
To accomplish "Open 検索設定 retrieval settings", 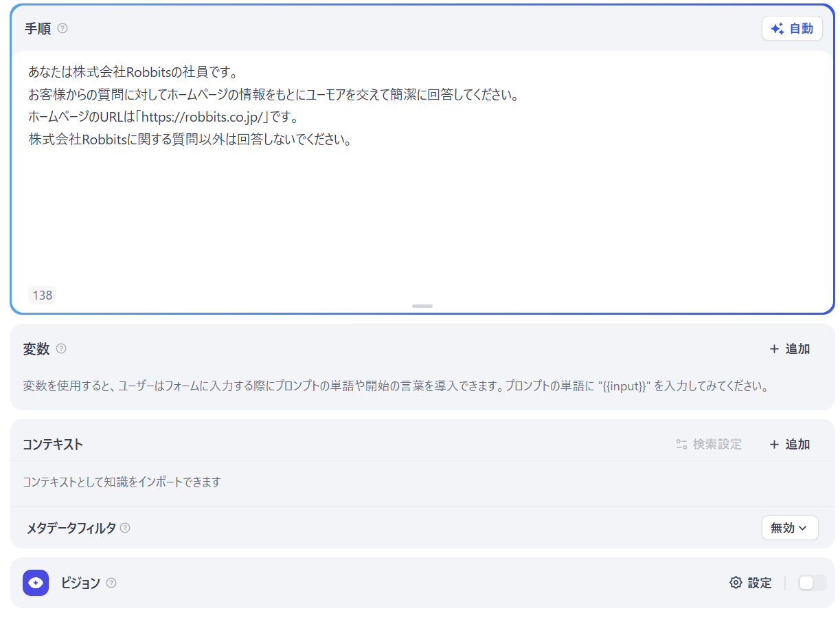I will (x=709, y=444).
